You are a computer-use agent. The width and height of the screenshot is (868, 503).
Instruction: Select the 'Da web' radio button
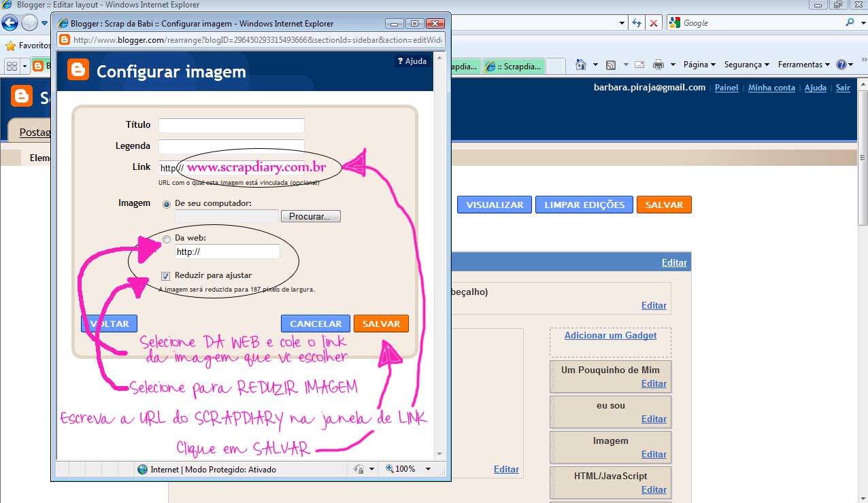tap(167, 239)
